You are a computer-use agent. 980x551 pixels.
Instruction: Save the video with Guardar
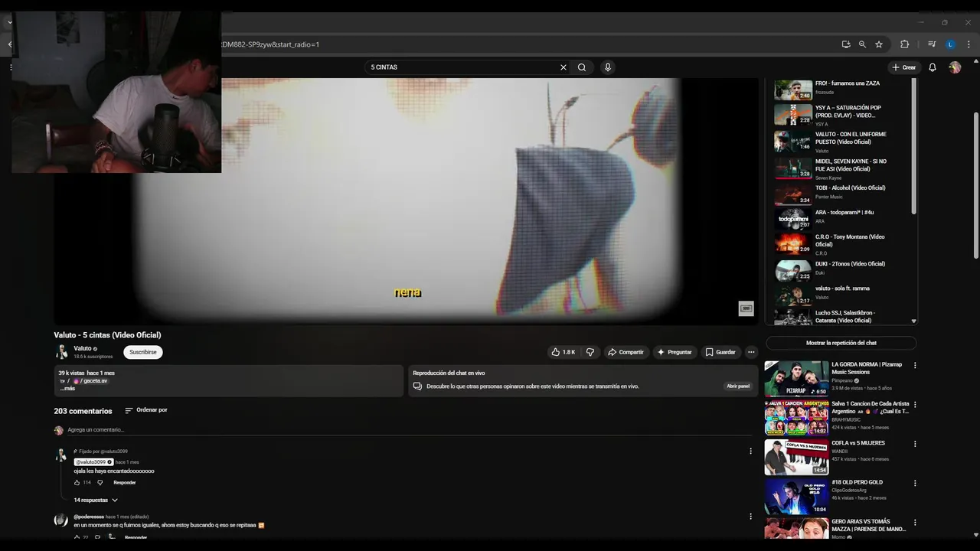pyautogui.click(x=720, y=352)
